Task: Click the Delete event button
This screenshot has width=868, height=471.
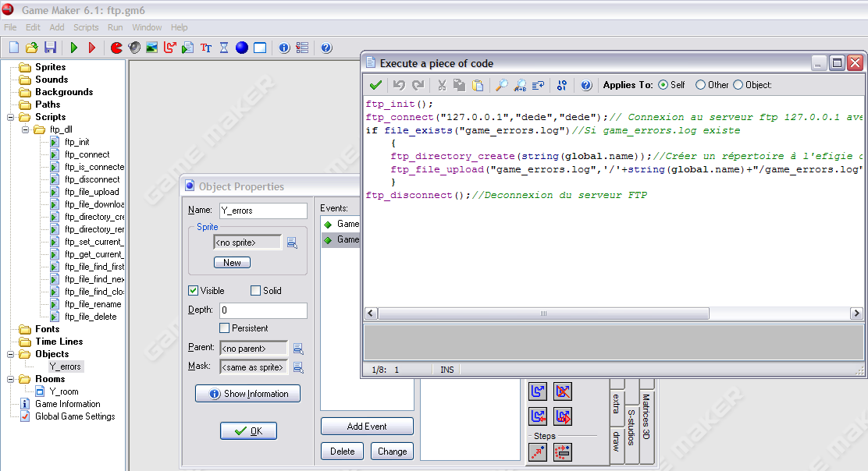Action: point(342,451)
